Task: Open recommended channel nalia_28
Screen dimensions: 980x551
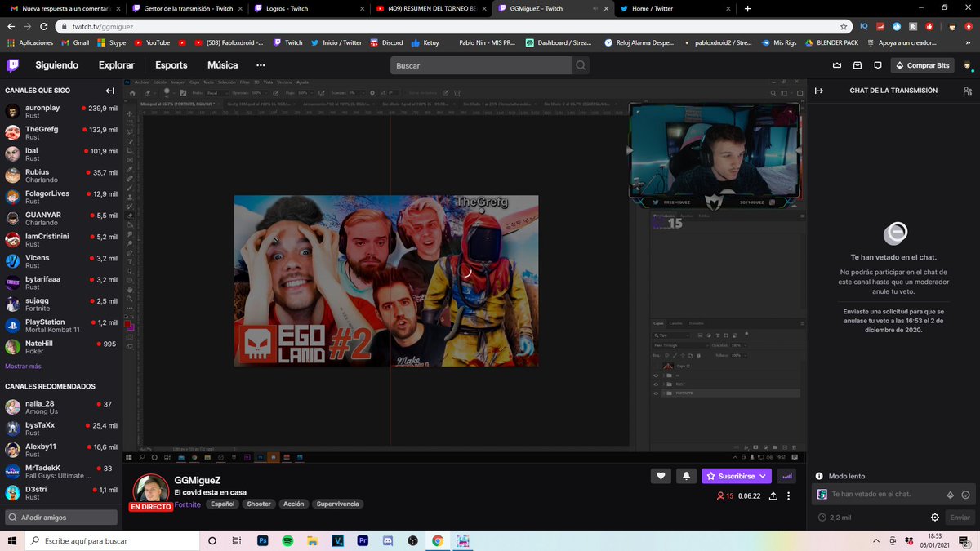Action: pyautogui.click(x=61, y=407)
